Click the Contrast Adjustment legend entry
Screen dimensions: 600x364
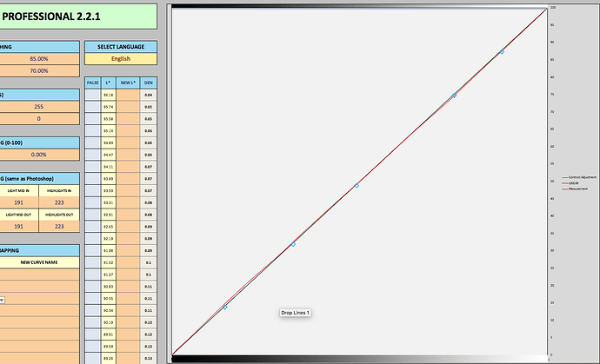coord(578,176)
